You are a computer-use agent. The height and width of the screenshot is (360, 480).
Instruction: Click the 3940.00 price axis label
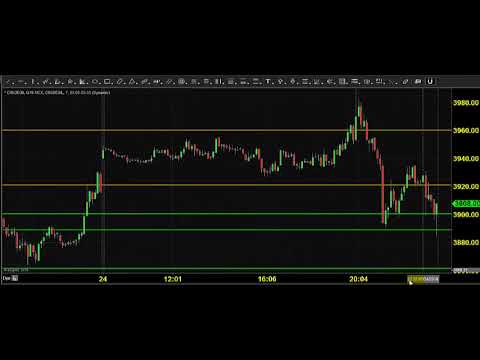pos(466,158)
